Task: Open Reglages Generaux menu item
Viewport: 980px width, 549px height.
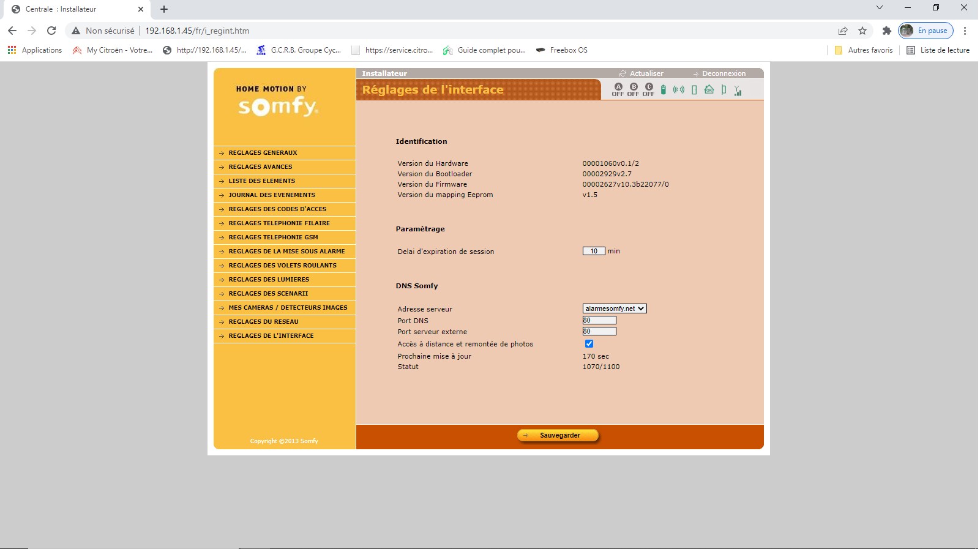Action: 263,153
